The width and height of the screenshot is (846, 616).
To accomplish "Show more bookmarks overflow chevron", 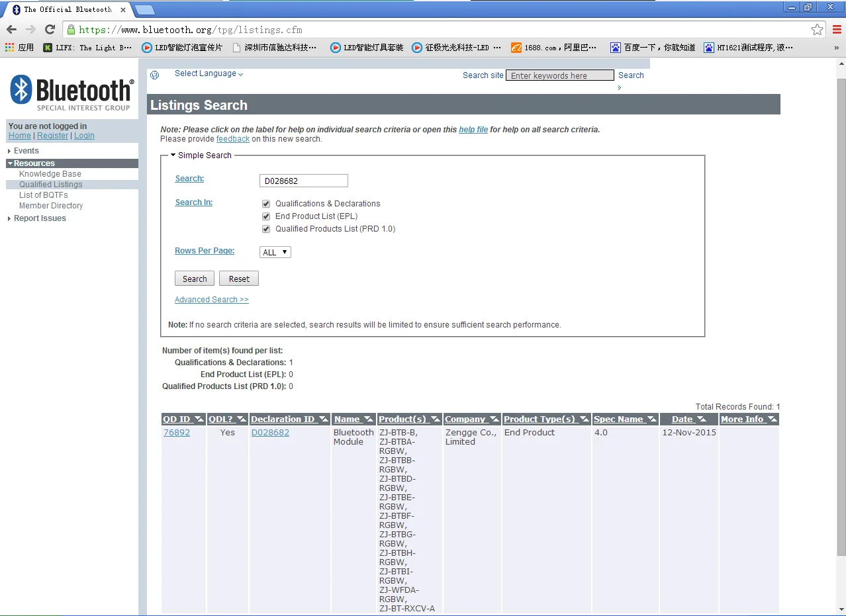I will (837, 48).
